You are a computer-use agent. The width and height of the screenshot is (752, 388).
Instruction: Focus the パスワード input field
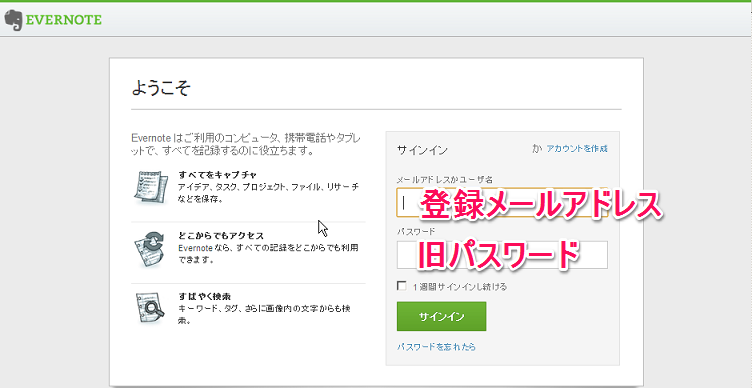tap(502, 255)
